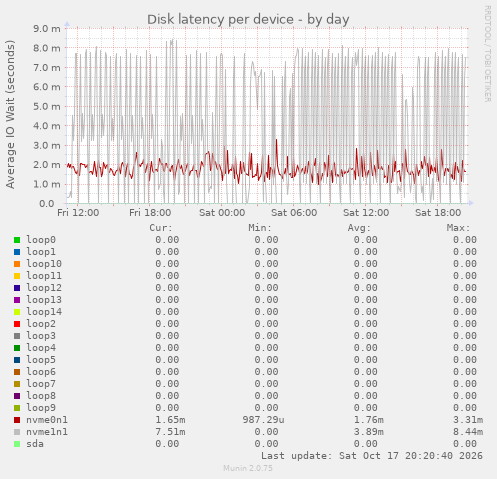Click the nvme1n1 device name
Image resolution: width=497 pixels, height=479 pixels.
[x=47, y=432]
